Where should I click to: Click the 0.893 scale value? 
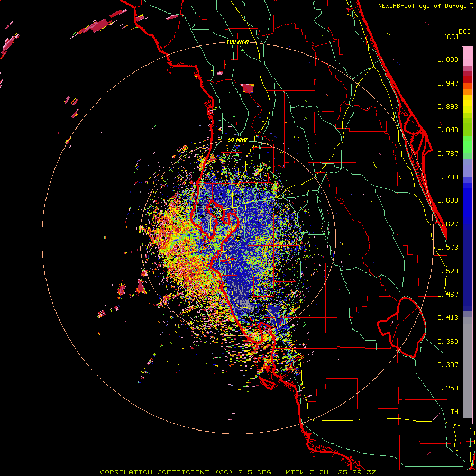tap(448, 106)
